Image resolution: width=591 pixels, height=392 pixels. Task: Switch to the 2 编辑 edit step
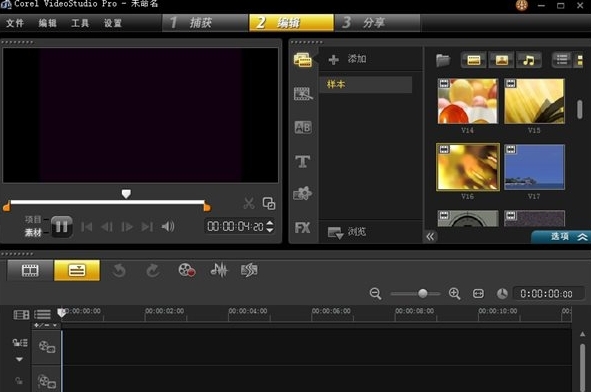tap(291, 23)
